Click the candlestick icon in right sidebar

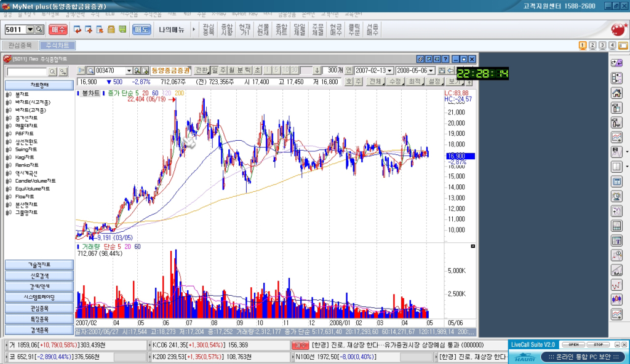(616, 299)
